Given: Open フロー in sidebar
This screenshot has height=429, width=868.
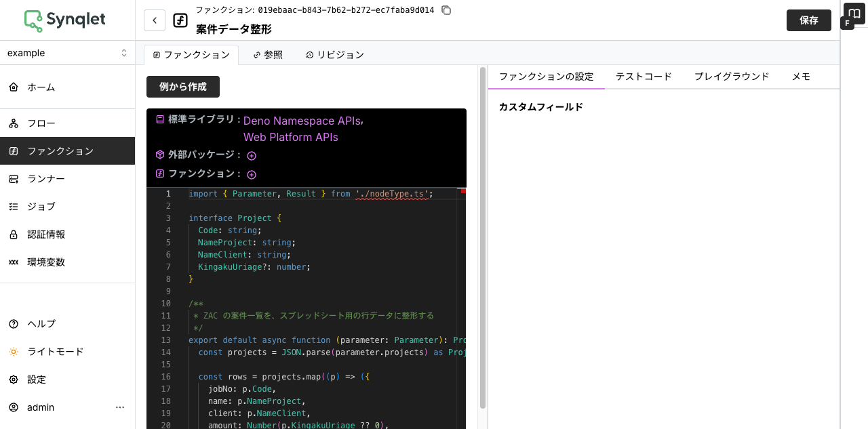Looking at the screenshot, I should click(x=67, y=123).
